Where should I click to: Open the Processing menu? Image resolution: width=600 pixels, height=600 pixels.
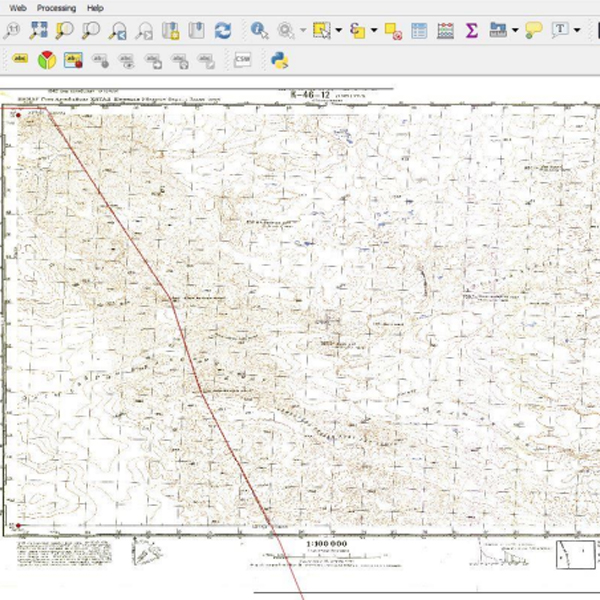(56, 7)
